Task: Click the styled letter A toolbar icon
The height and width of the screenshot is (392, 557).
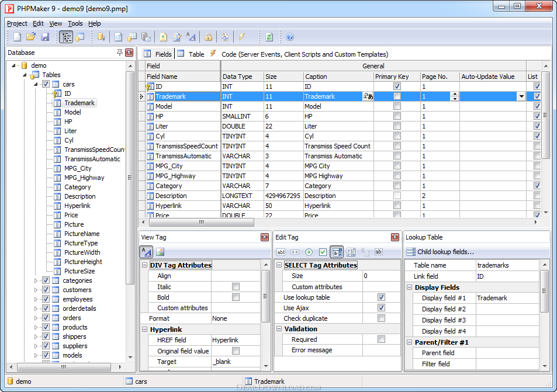Action: click(191, 37)
